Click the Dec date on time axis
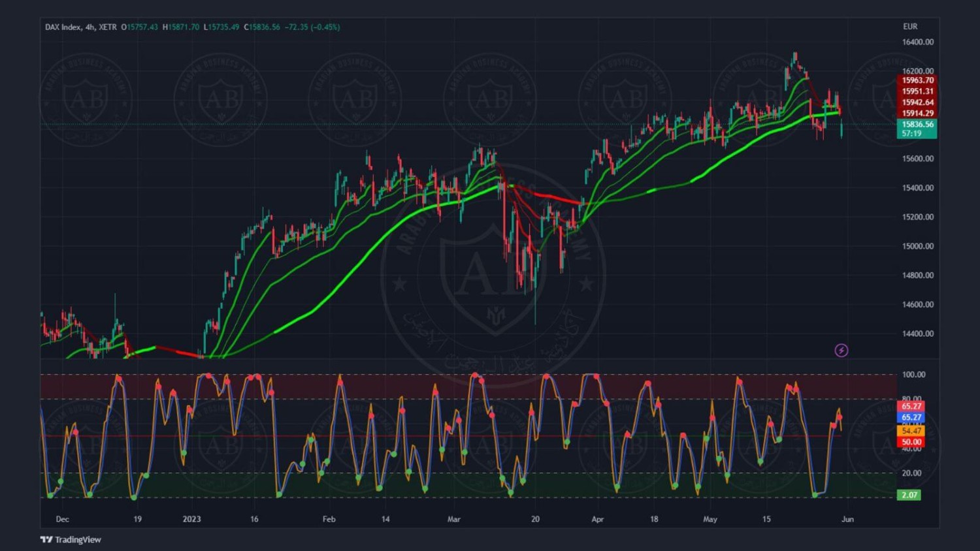 coord(62,520)
